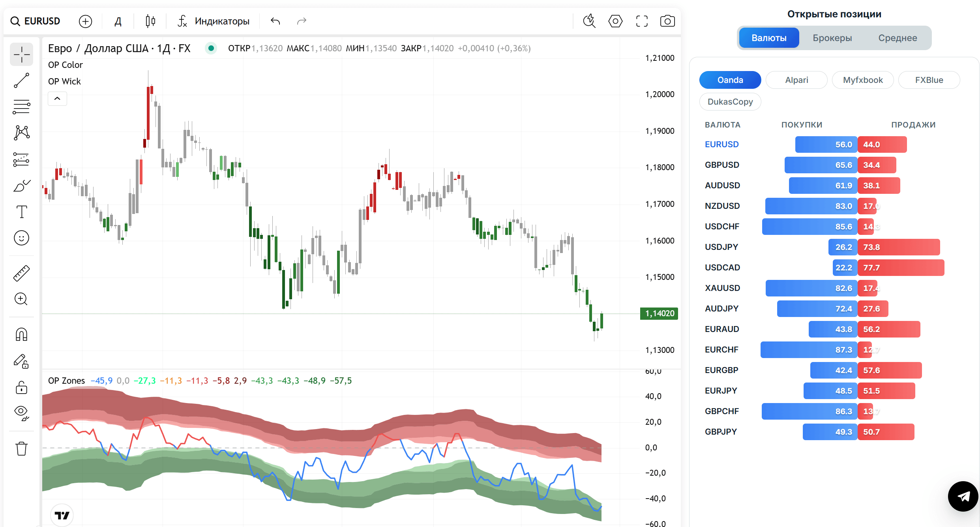The width and height of the screenshot is (980, 527).
Task: Delete drawings with the trash icon
Action: tap(21, 449)
